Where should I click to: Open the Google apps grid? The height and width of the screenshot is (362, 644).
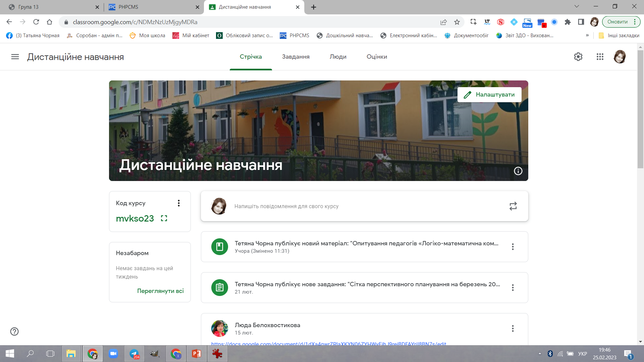[x=600, y=57]
